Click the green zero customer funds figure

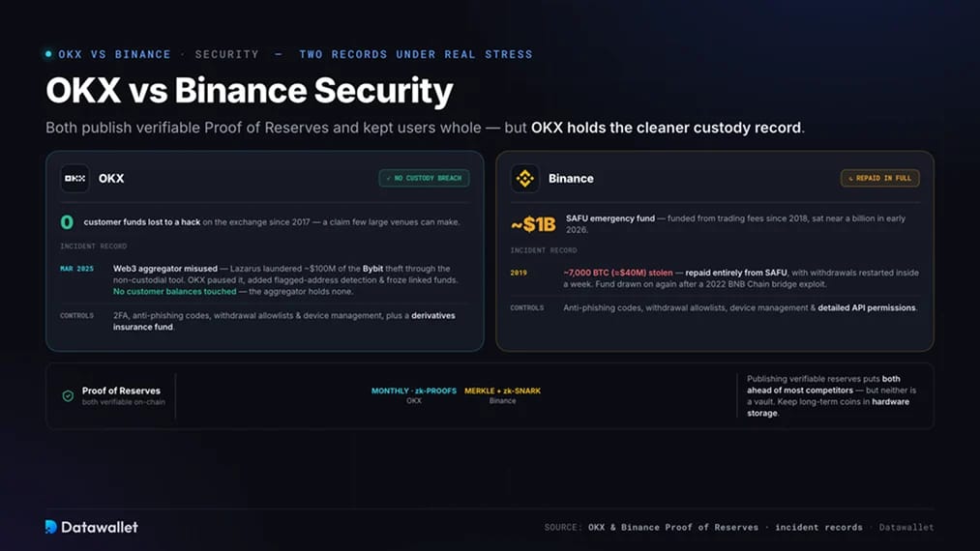67,221
